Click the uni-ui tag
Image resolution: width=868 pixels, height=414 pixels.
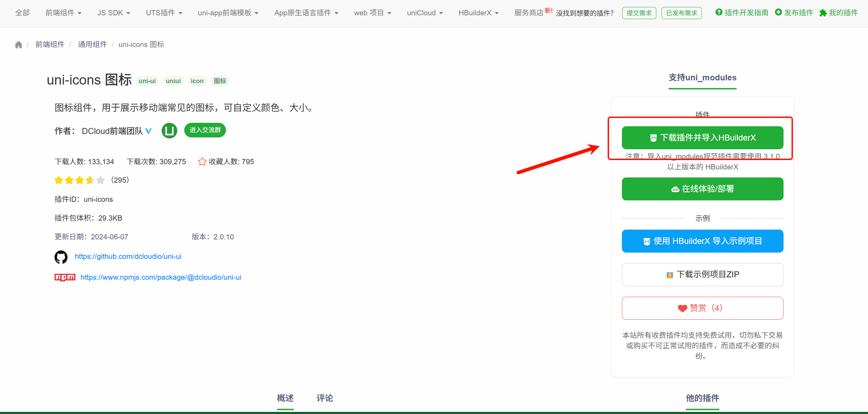point(147,81)
